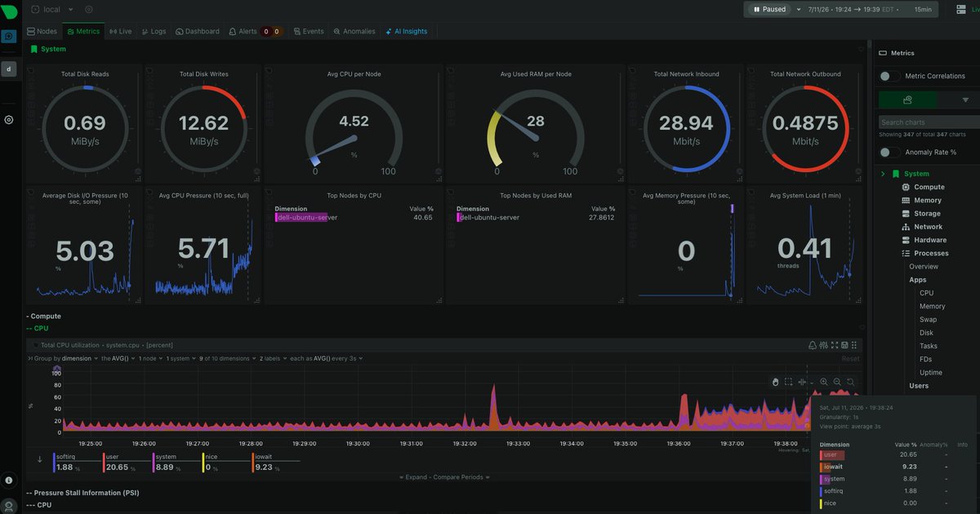This screenshot has width=980, height=514.
Task: Click Expand - Compare Periods below chart
Action: (x=445, y=477)
